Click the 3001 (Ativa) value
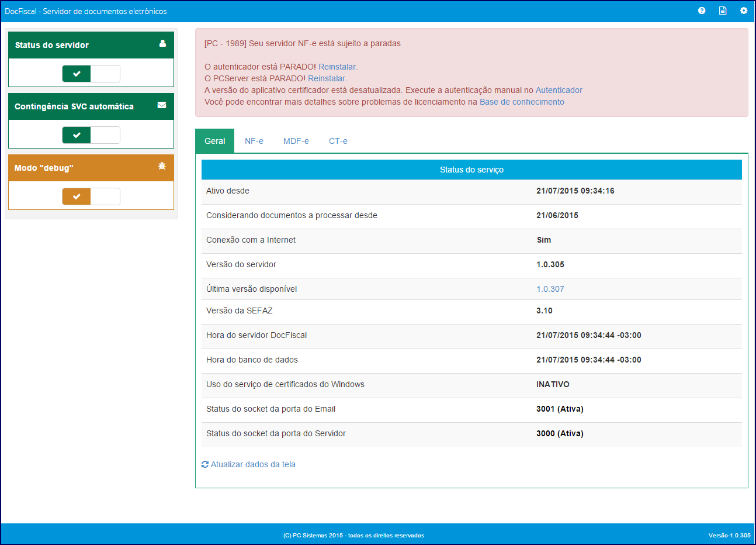The image size is (756, 545). [560, 409]
